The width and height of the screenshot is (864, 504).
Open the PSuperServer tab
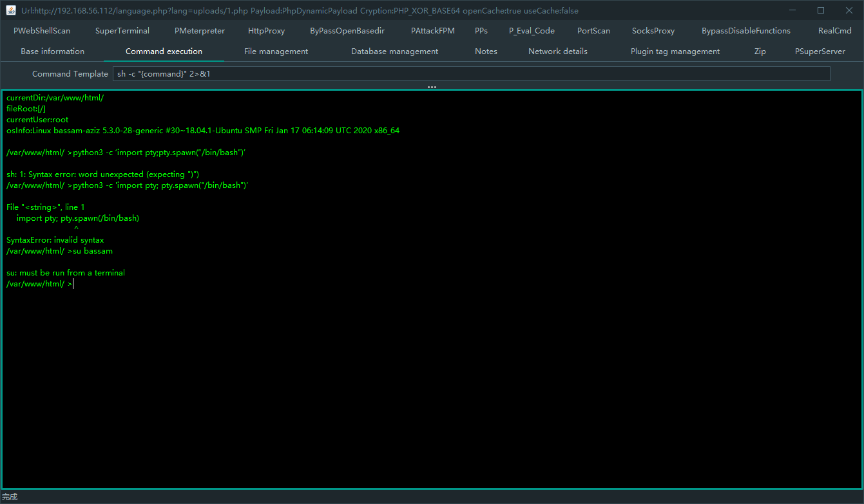[820, 51]
